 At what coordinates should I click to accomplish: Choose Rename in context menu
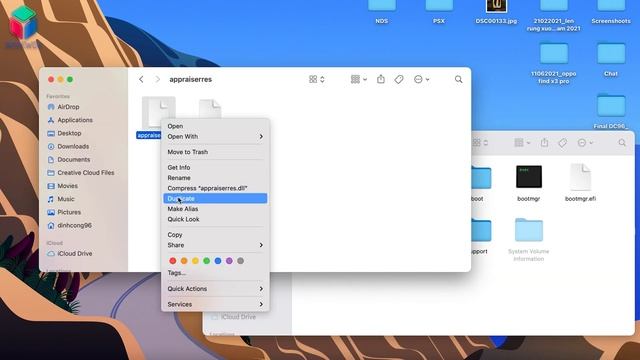215,178
